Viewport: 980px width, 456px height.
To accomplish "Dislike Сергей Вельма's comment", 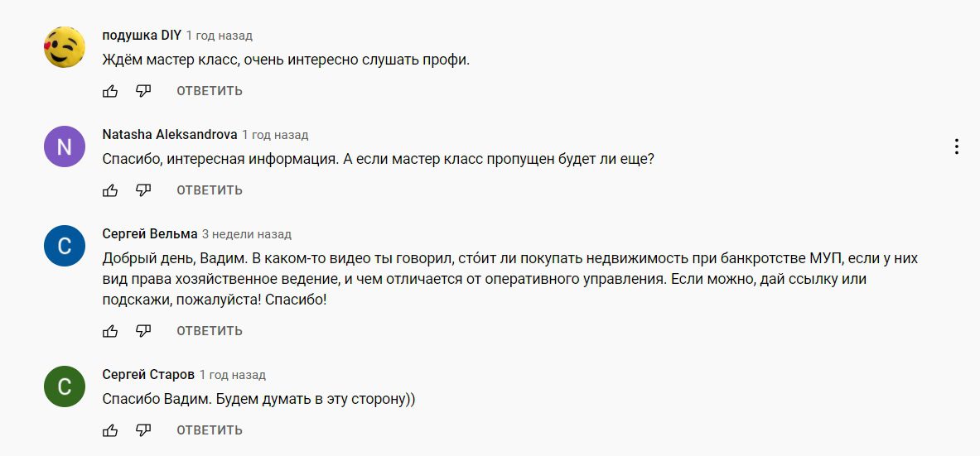I will point(143,331).
